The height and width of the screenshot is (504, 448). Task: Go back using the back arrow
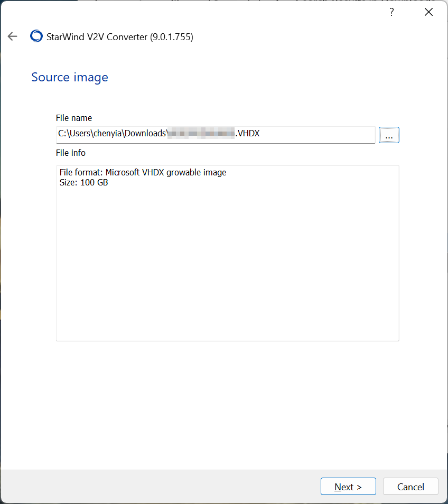12,36
